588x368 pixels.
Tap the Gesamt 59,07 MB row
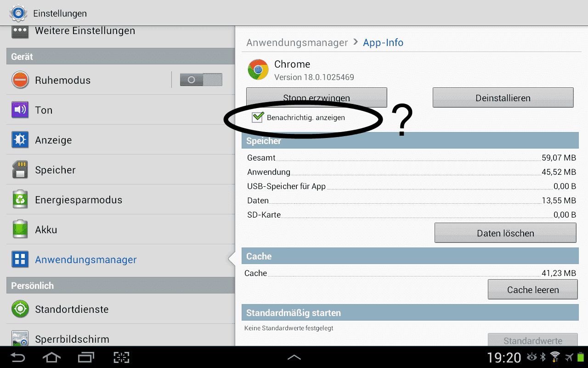coord(411,158)
